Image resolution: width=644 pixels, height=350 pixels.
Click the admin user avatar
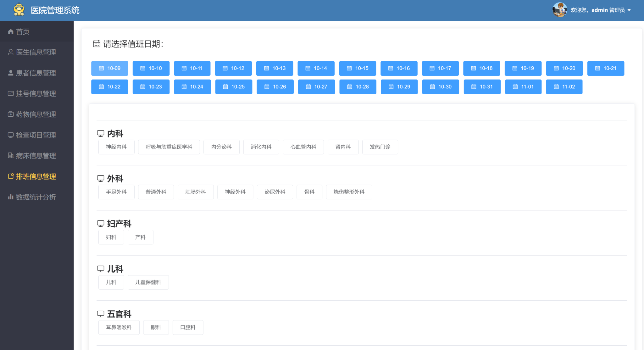[x=559, y=10]
